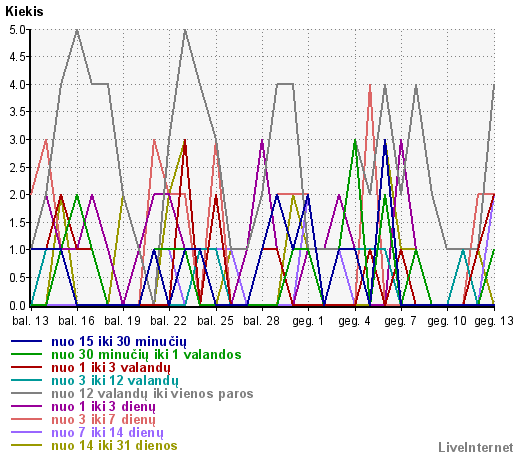Click the 3.5 y-axis value
Viewport: 520px width, 457px height.
click(x=18, y=112)
